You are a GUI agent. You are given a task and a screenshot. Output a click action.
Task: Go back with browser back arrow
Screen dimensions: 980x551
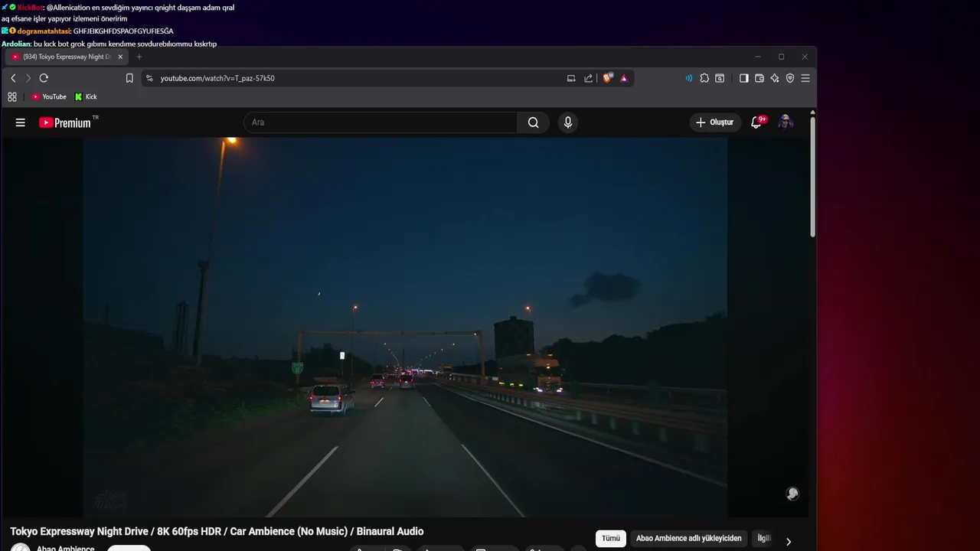[13, 78]
